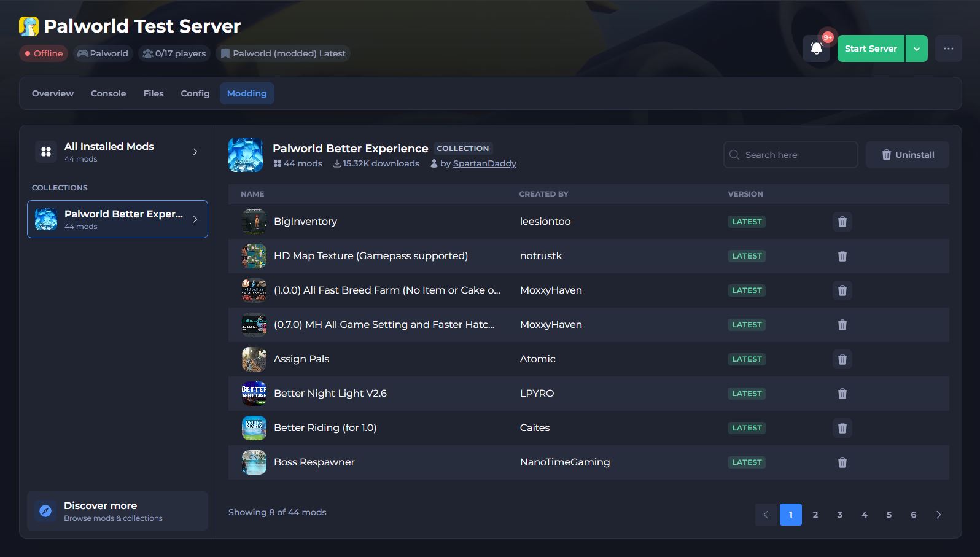Click the Better Night Light thumbnail
Image resolution: width=980 pixels, height=557 pixels.
pyautogui.click(x=254, y=394)
